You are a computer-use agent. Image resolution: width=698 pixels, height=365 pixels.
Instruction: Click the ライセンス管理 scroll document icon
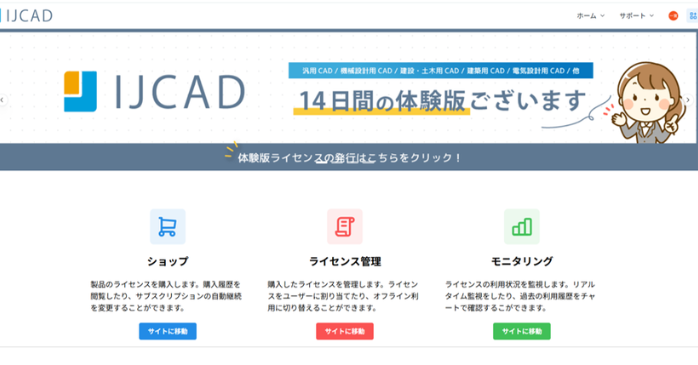[345, 227]
